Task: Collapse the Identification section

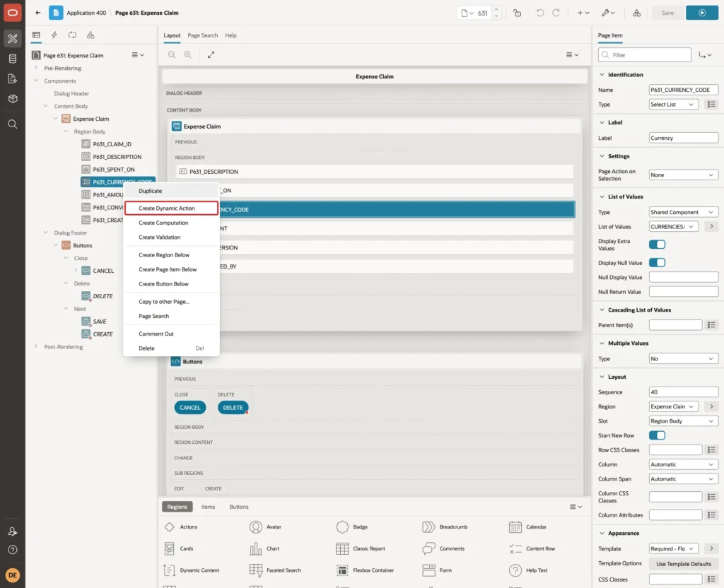Action: click(602, 75)
